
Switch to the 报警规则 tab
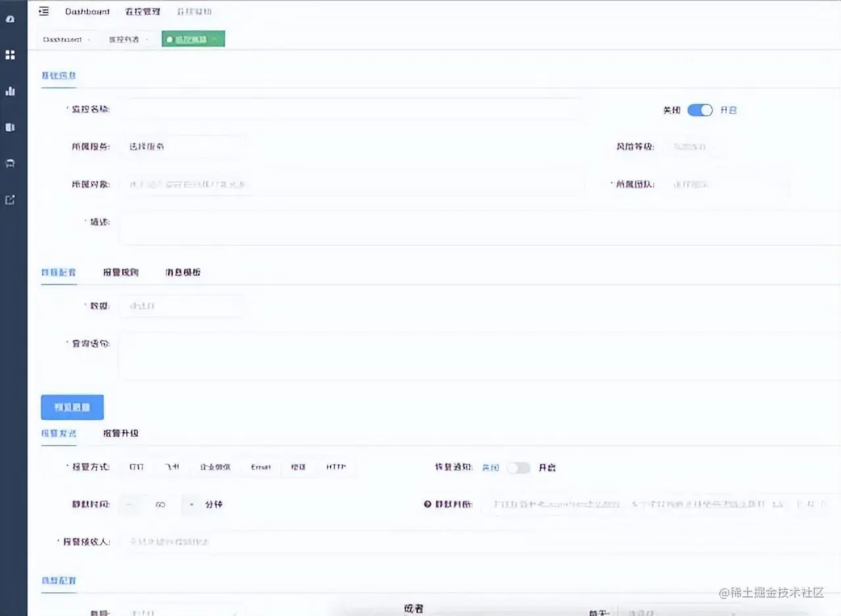point(121,272)
